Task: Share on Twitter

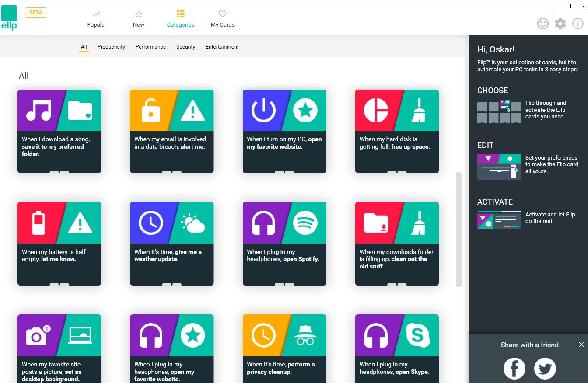Action: point(545,369)
